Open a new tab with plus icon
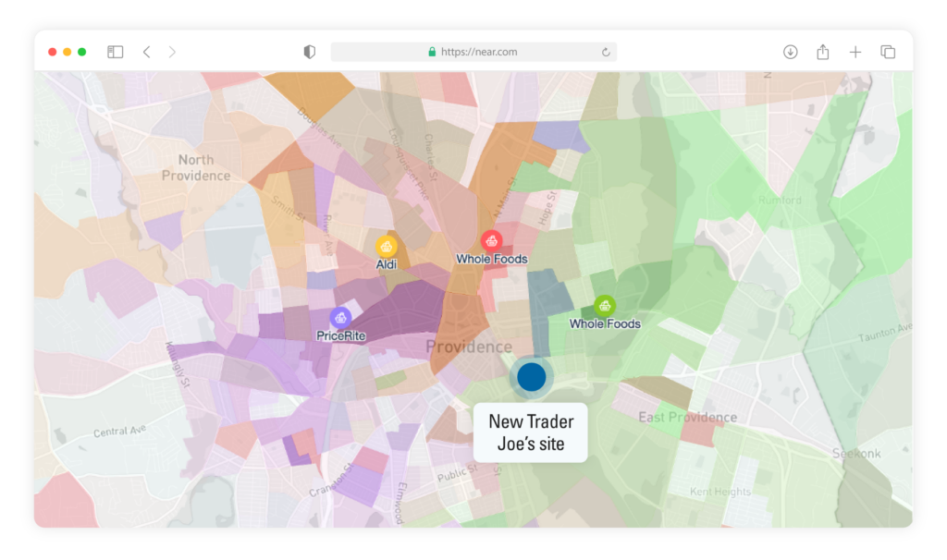The width and height of the screenshot is (947, 560). [x=855, y=52]
